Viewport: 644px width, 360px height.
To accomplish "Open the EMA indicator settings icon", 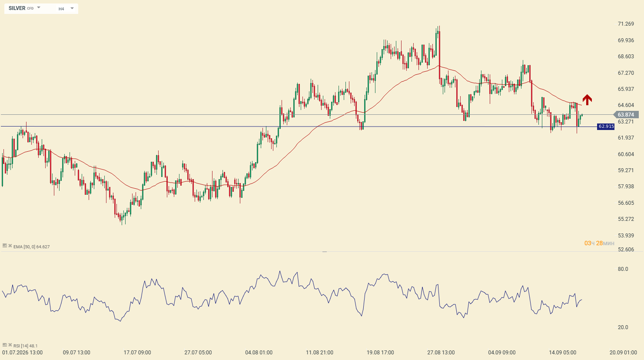I will (x=5, y=246).
